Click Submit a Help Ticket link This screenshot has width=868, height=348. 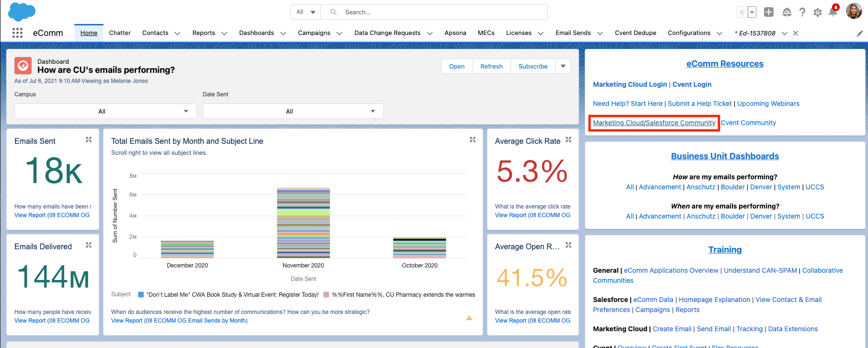click(x=700, y=104)
